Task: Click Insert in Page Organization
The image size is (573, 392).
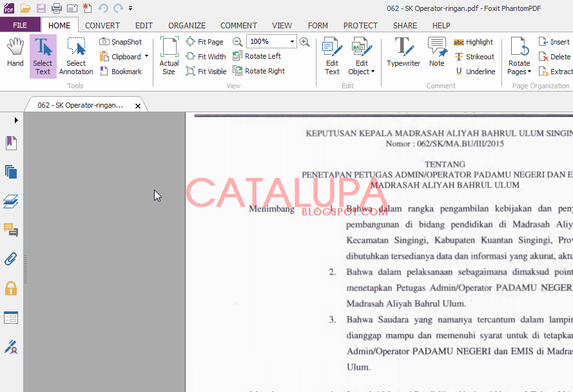Action: coord(554,42)
